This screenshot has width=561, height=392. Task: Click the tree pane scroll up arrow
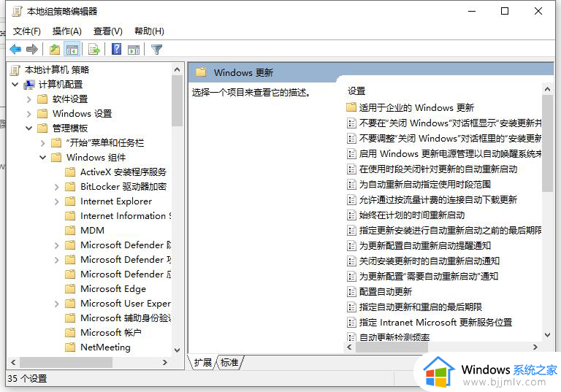click(x=177, y=70)
